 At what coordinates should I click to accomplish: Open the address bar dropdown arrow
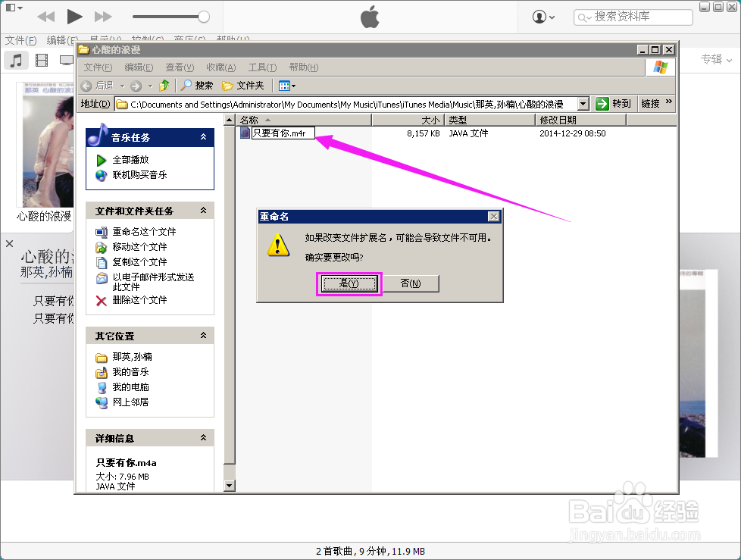point(583,104)
